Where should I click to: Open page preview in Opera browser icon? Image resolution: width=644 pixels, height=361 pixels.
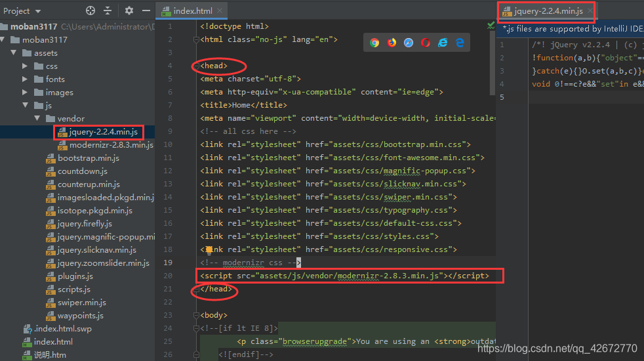tap(426, 43)
